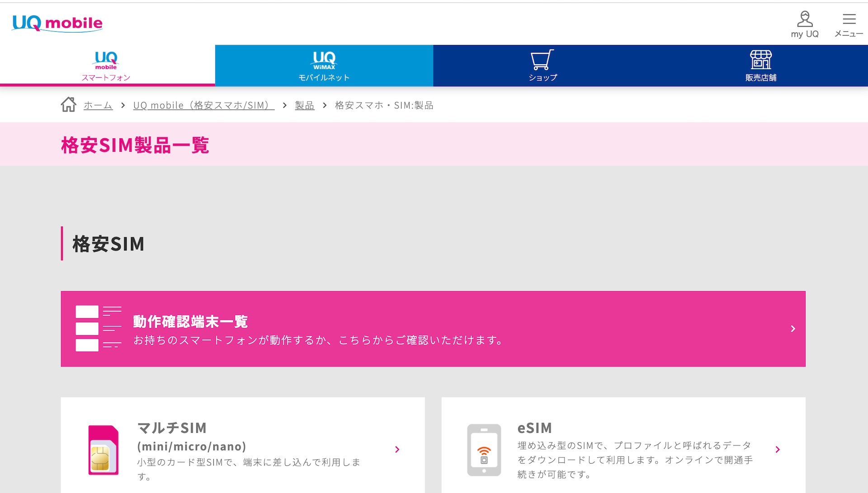Image resolution: width=868 pixels, height=493 pixels.
Task: Click the home breadcrumb house icon
Action: coord(69,105)
